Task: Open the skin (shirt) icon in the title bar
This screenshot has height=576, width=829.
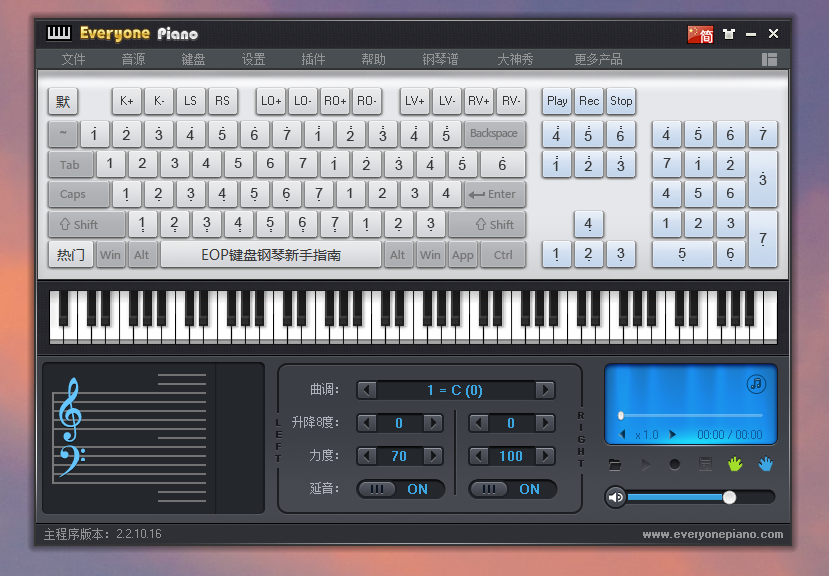Action: point(729,34)
